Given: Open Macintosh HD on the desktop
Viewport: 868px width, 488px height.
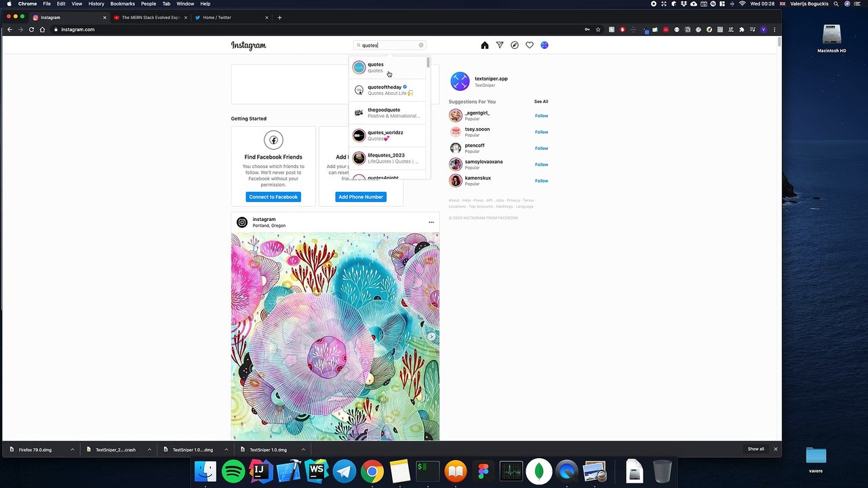Looking at the screenshot, I should coord(831,39).
